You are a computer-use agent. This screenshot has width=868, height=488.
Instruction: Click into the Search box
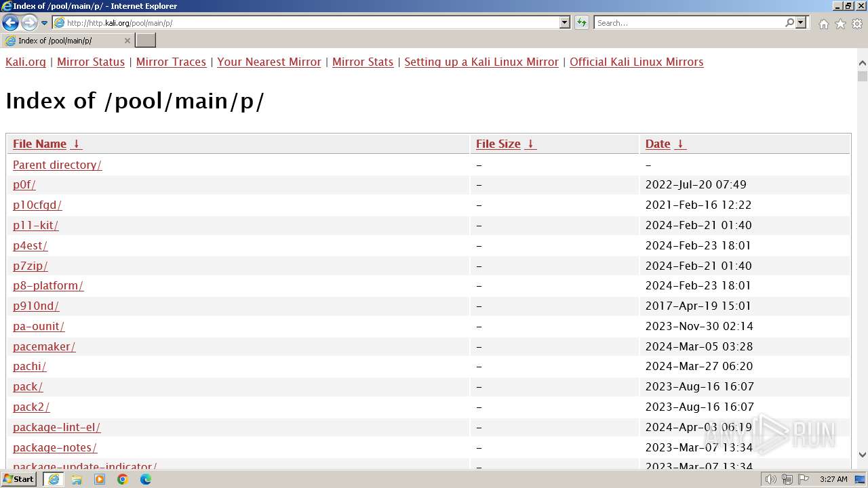[x=688, y=23]
